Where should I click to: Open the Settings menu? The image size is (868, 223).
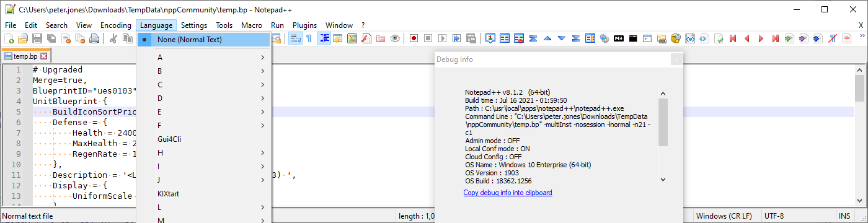(x=194, y=25)
